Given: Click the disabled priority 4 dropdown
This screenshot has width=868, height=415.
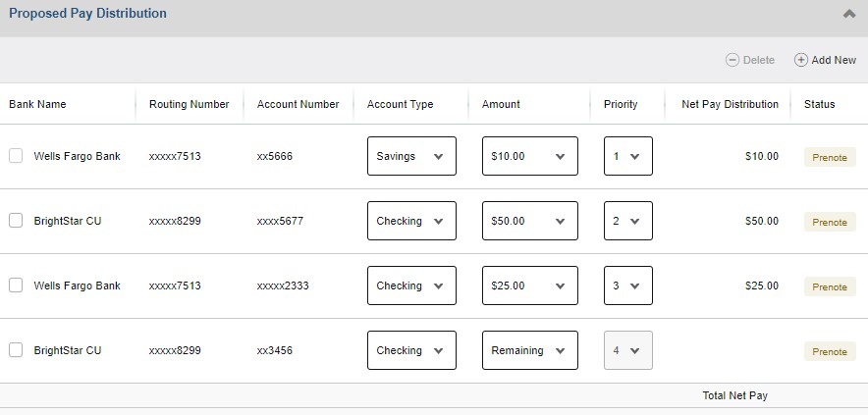Looking at the screenshot, I should (x=627, y=350).
